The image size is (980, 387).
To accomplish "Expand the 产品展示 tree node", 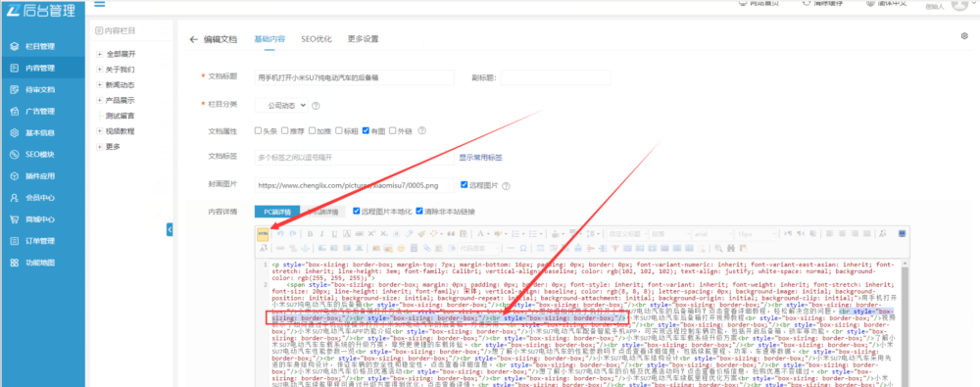I will pos(99,100).
